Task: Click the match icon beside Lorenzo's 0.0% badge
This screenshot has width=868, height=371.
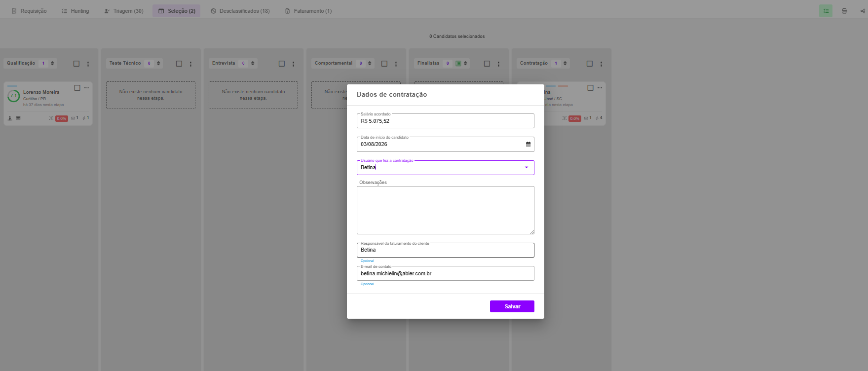Action: [51, 118]
